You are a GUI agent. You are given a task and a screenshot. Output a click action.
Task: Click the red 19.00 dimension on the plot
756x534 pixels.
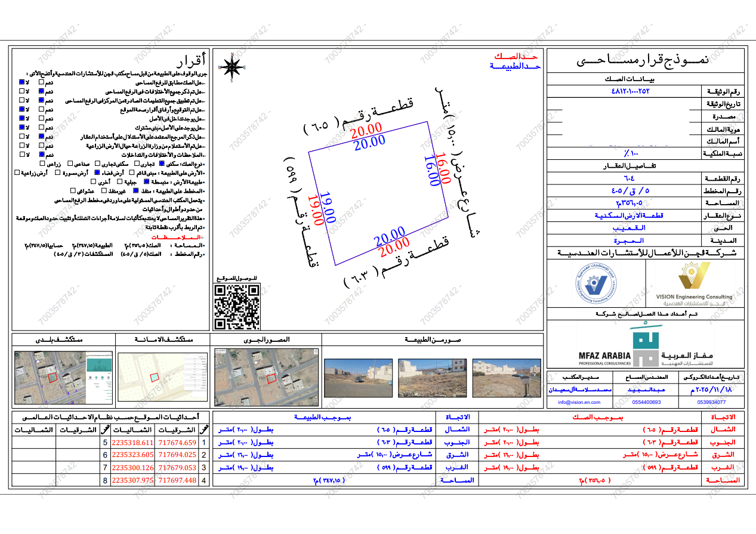317,211
